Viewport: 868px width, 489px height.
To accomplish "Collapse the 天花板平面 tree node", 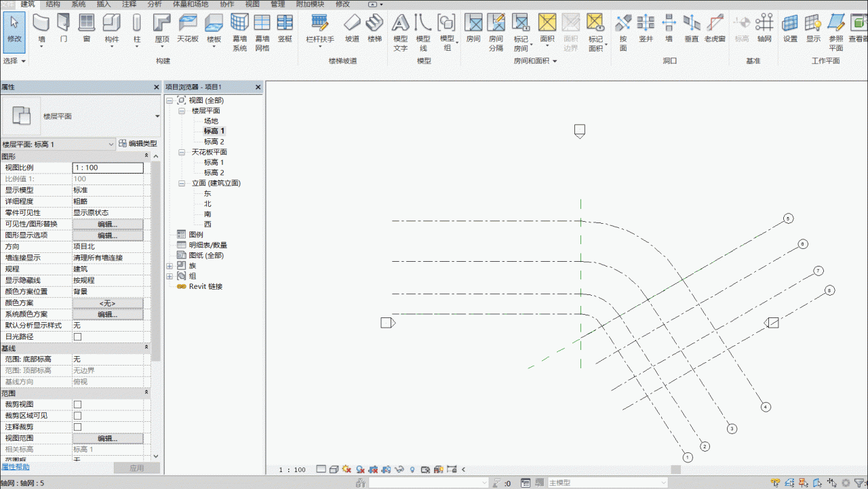I will (182, 153).
